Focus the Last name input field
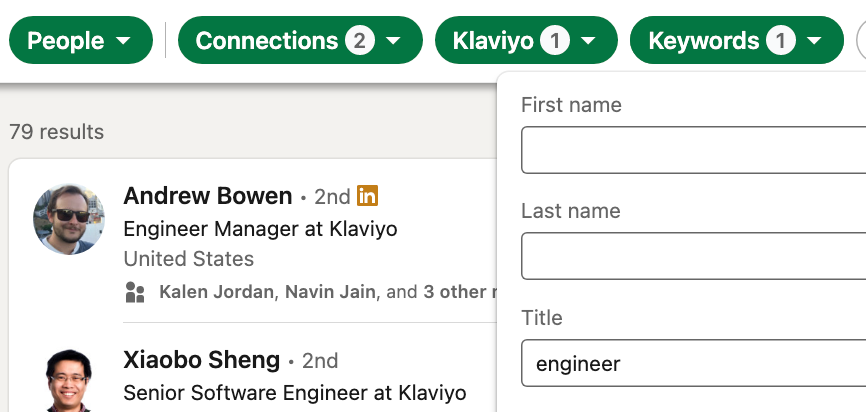This screenshot has height=412, width=866. coord(694,256)
